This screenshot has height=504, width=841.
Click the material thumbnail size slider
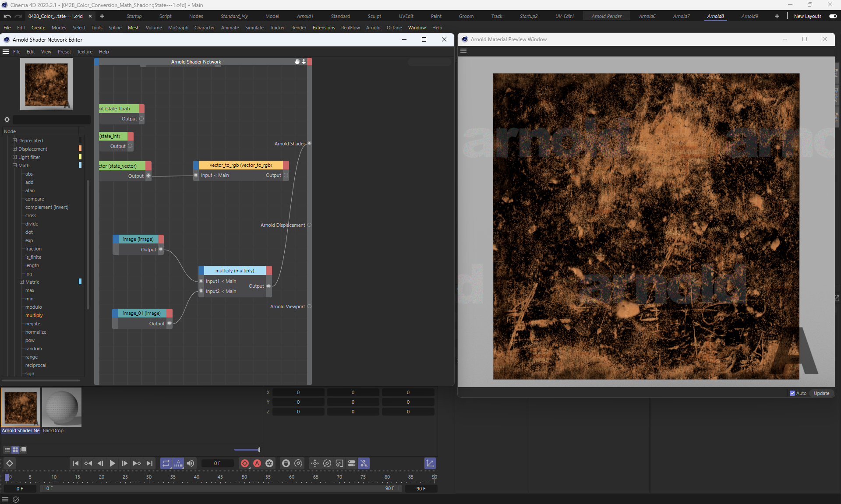247,450
